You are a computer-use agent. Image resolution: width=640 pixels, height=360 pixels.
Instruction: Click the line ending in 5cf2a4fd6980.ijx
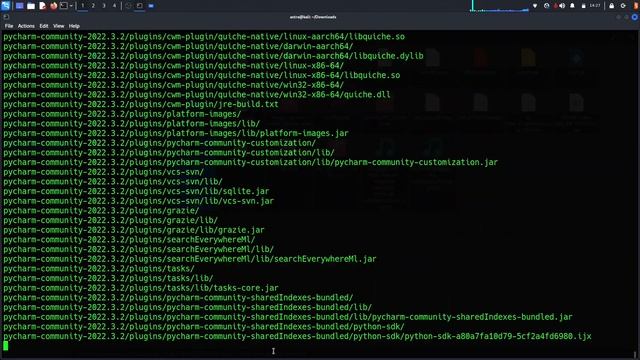297,336
